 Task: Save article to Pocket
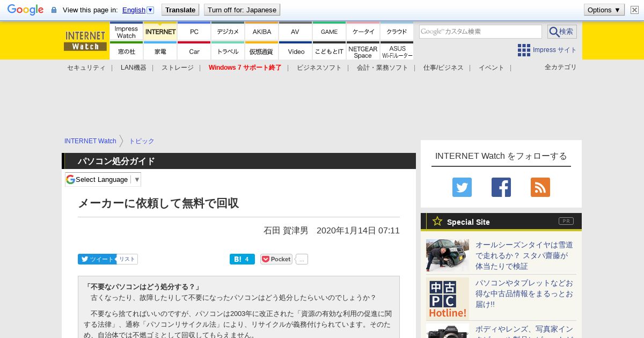click(x=276, y=259)
